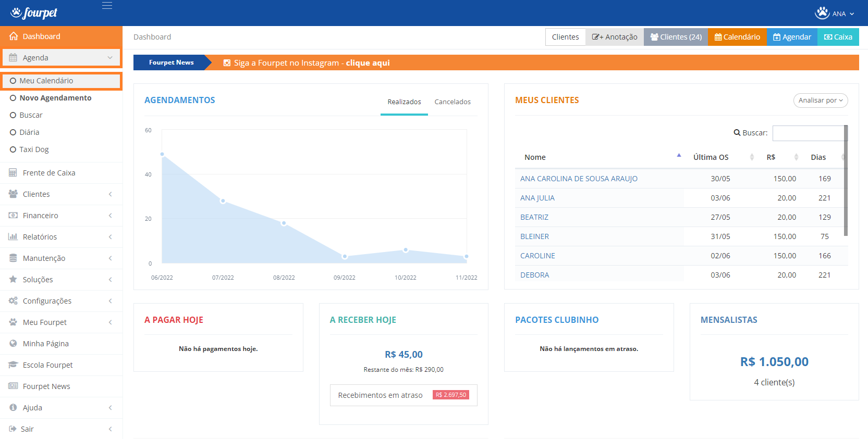
Task: Expand the Clientes sidebar chevron
Action: click(111, 194)
